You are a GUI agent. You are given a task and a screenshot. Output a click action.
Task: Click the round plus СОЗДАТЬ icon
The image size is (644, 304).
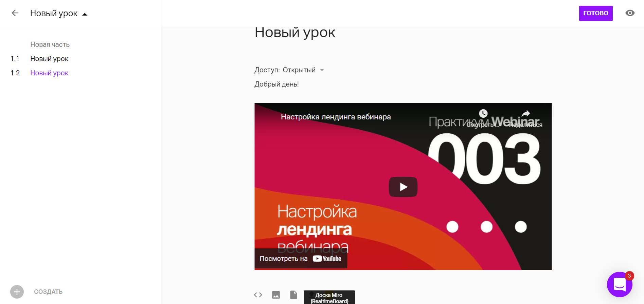(x=17, y=292)
